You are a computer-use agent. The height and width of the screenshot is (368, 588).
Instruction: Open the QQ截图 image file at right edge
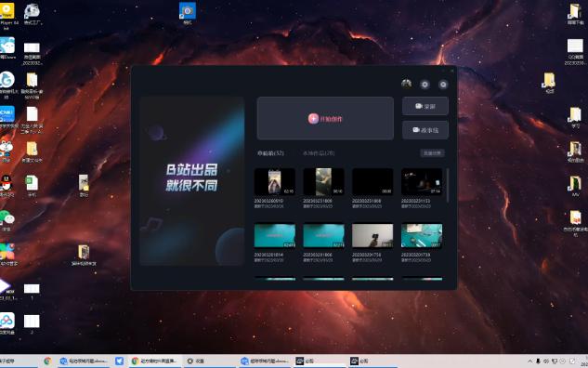coord(575,52)
